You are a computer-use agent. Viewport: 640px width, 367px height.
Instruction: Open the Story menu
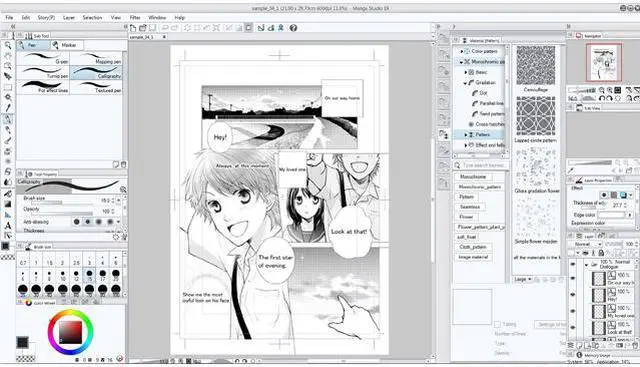pos(46,18)
